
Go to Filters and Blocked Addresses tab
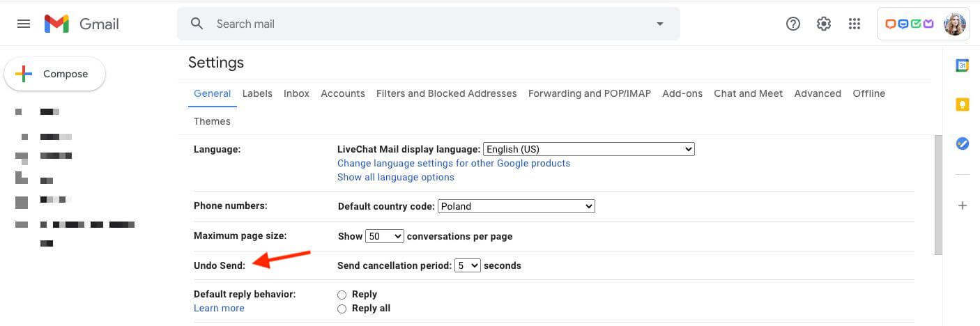(x=446, y=93)
